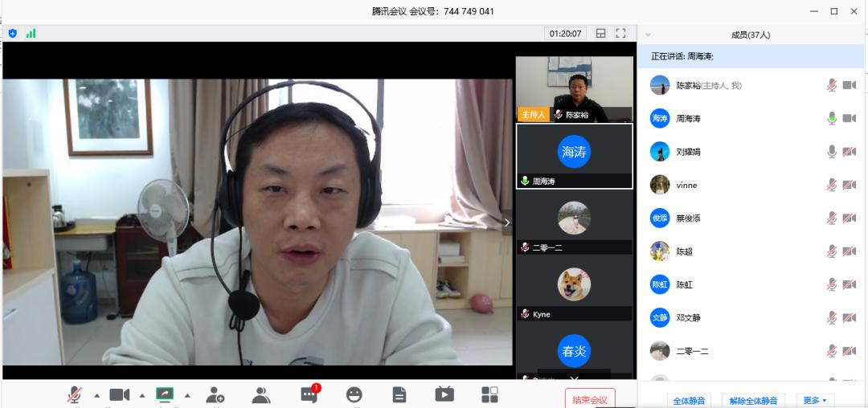Collapse members panel with header chevron

649,35
